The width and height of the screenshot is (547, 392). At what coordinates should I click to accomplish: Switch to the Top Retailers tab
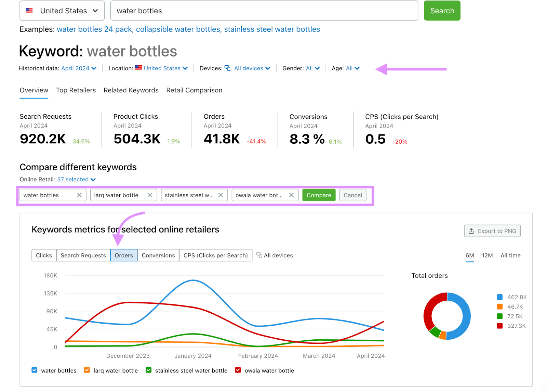(76, 90)
